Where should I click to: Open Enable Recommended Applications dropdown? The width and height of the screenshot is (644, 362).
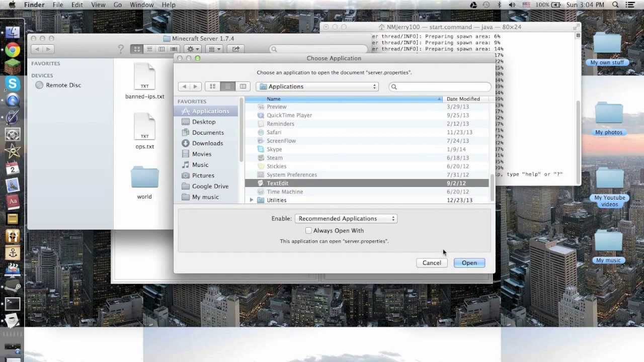point(346,219)
